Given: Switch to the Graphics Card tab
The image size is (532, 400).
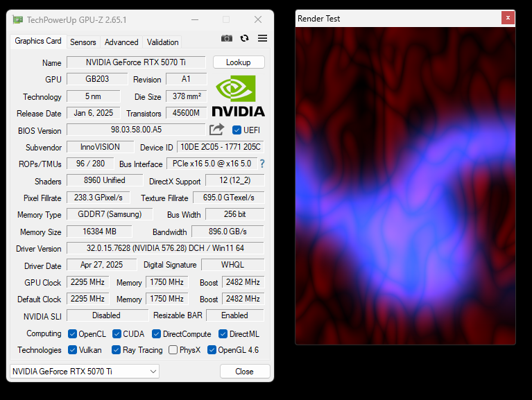Looking at the screenshot, I should 38,41.
